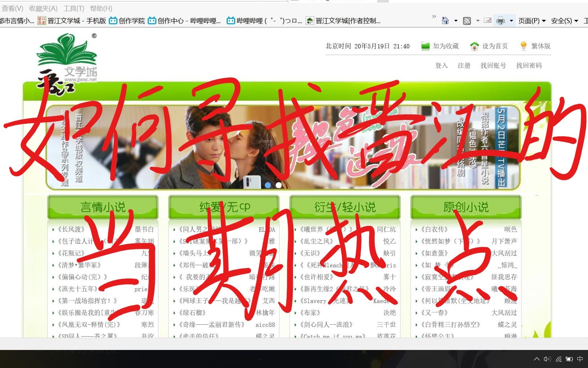Open the novel 《绿石榴》
The image size is (588, 368).
point(192,312)
